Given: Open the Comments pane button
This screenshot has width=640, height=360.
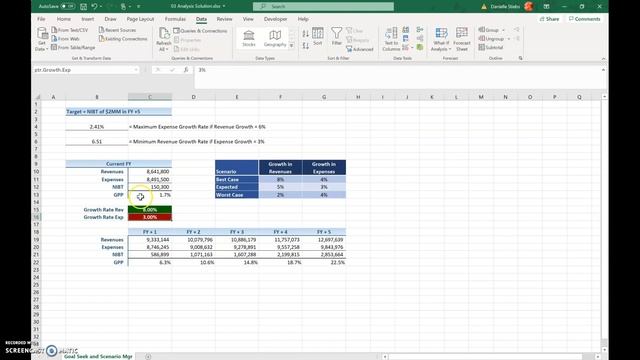Looking at the screenshot, I should tap(584, 19).
